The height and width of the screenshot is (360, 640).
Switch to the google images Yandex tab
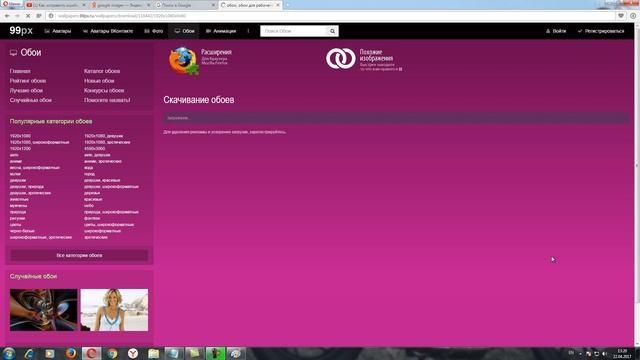[x=120, y=5]
